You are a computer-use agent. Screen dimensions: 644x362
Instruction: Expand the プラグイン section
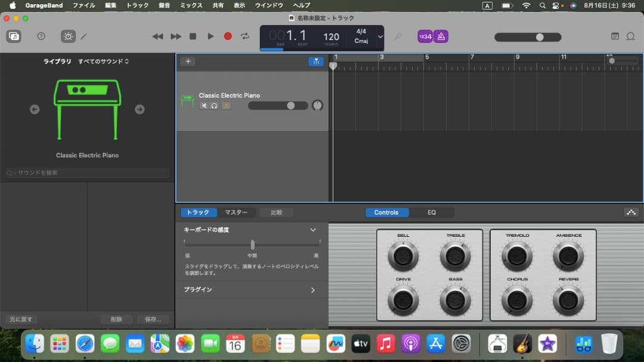point(312,290)
